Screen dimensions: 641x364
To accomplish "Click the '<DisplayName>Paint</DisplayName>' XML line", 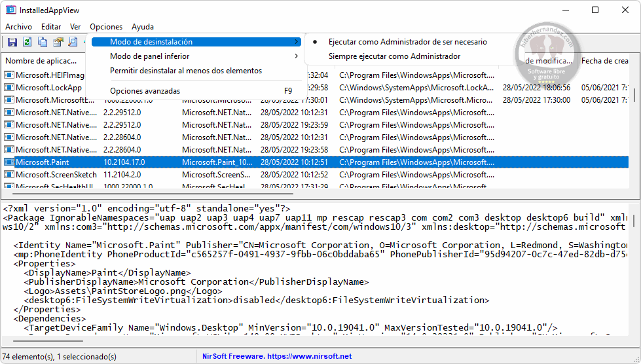I will (107, 272).
